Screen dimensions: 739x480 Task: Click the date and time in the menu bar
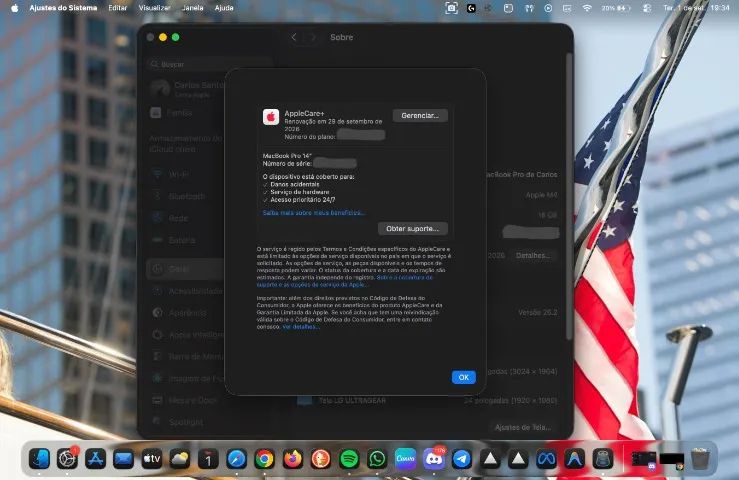pos(696,8)
